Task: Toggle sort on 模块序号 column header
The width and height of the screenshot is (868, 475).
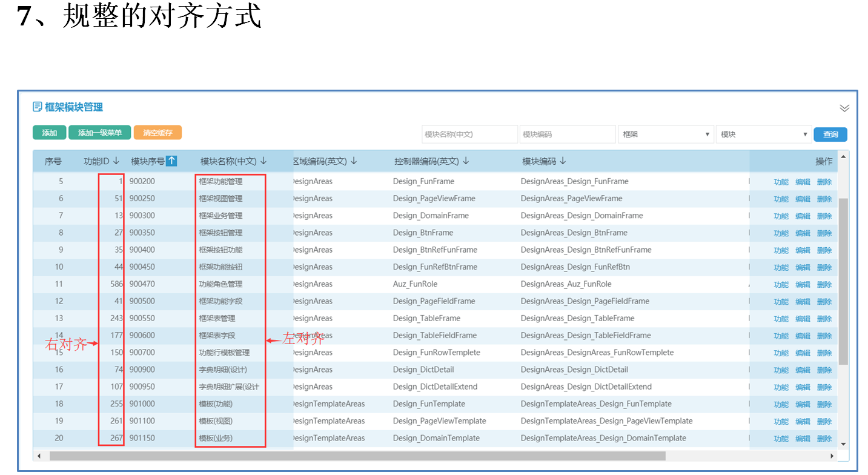Action: point(154,161)
